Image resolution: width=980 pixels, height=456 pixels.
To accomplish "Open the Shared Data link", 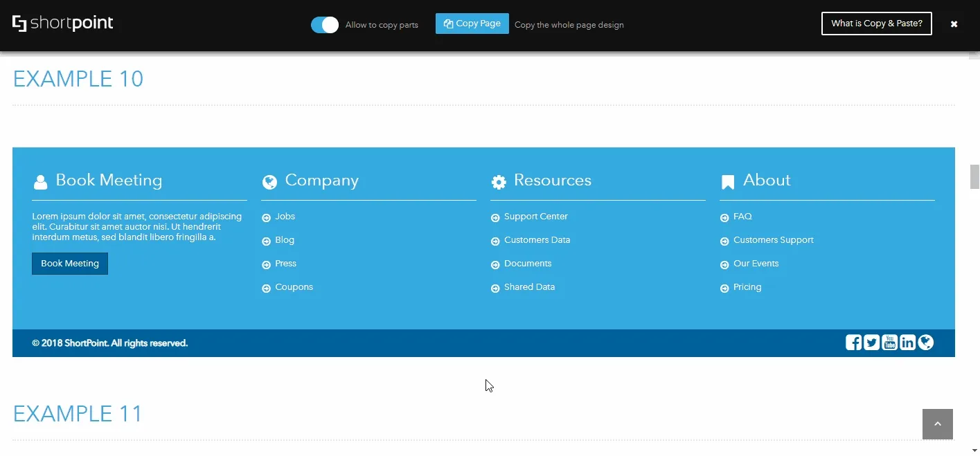I will (529, 287).
